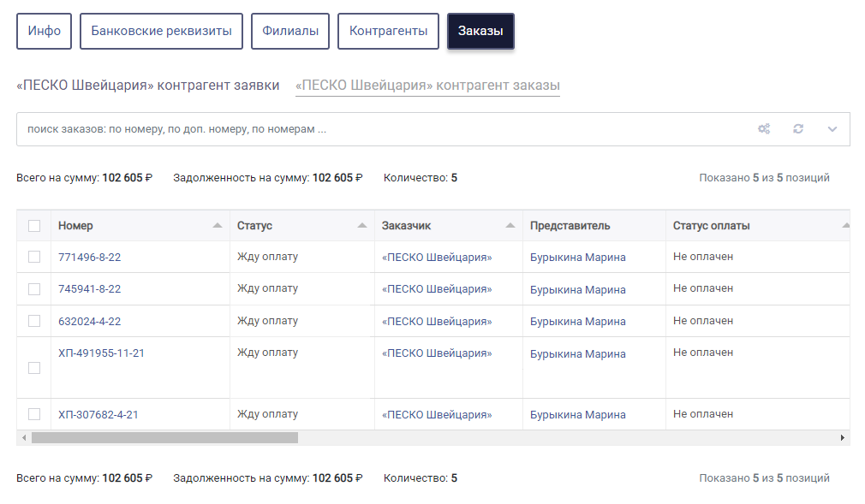Open search settings gears icon
This screenshot has height=504, width=865.
pyautogui.click(x=764, y=129)
